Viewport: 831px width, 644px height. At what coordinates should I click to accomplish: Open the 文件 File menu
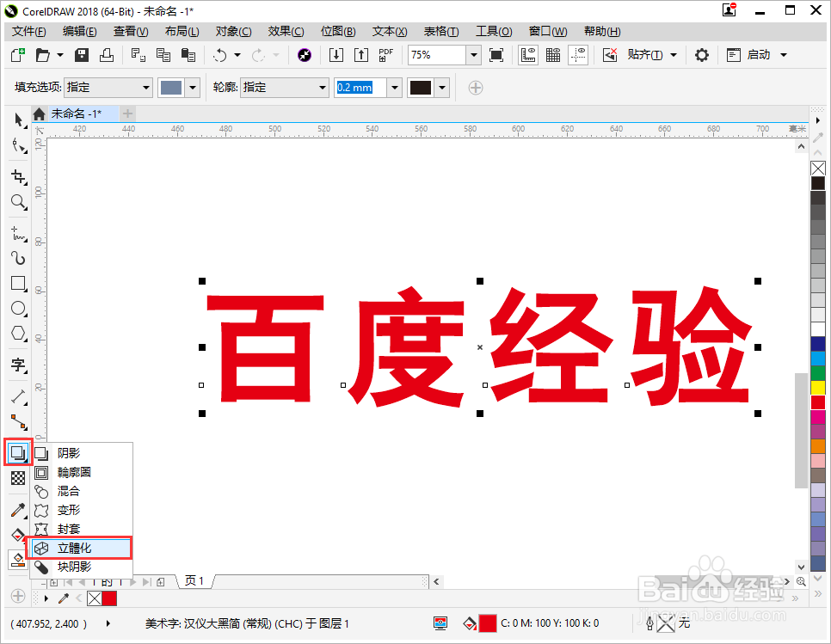point(29,32)
